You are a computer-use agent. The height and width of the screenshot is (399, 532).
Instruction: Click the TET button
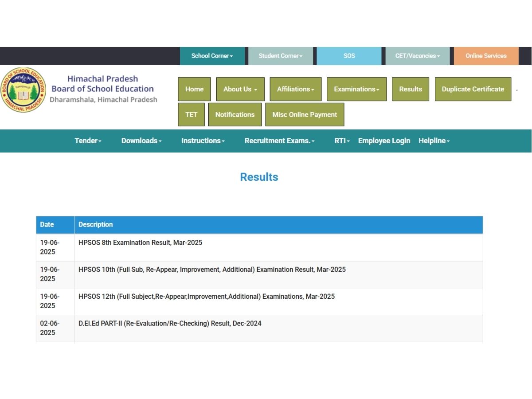[191, 114]
